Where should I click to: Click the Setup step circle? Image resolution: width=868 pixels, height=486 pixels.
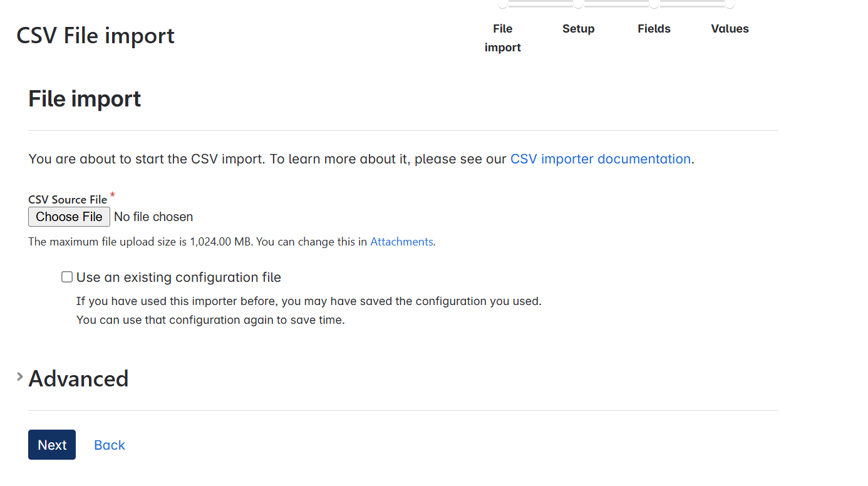tap(578, 4)
